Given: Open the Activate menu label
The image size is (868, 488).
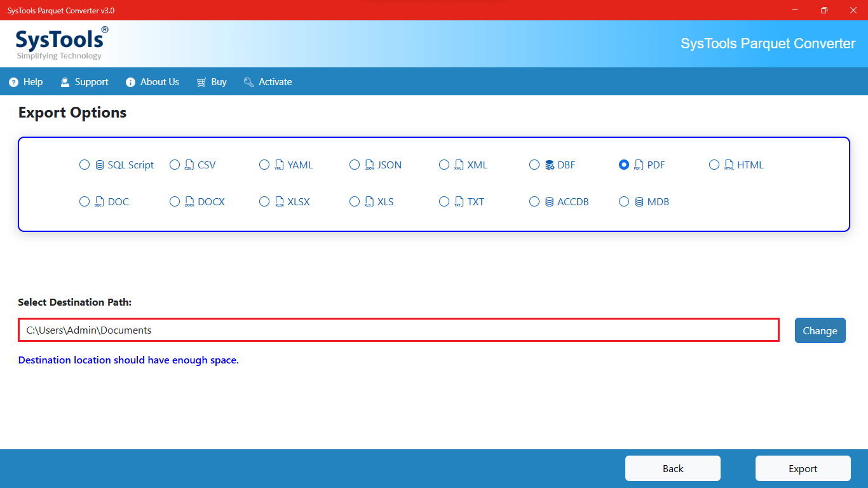Looking at the screenshot, I should [x=275, y=82].
